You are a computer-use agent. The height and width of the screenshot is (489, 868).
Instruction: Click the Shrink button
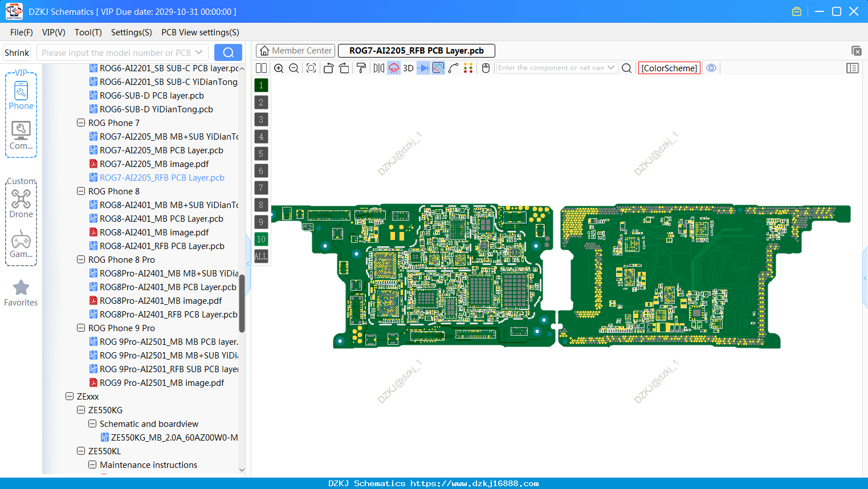coord(17,52)
